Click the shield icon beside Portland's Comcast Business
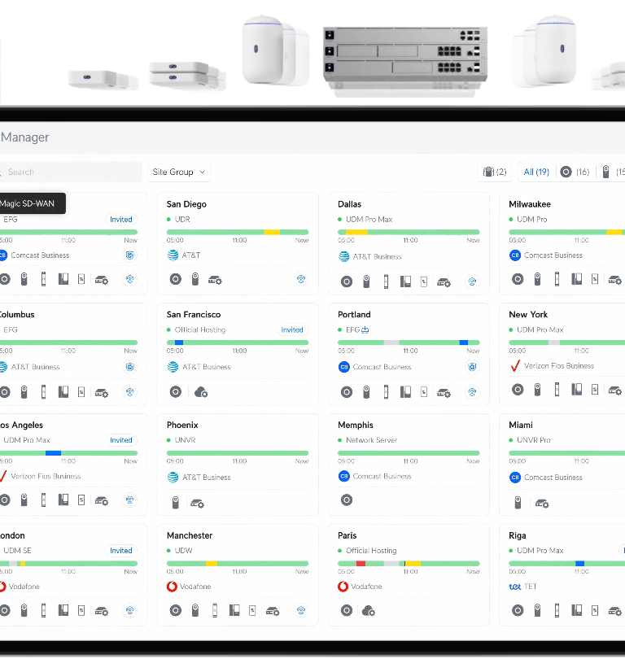 (x=472, y=367)
